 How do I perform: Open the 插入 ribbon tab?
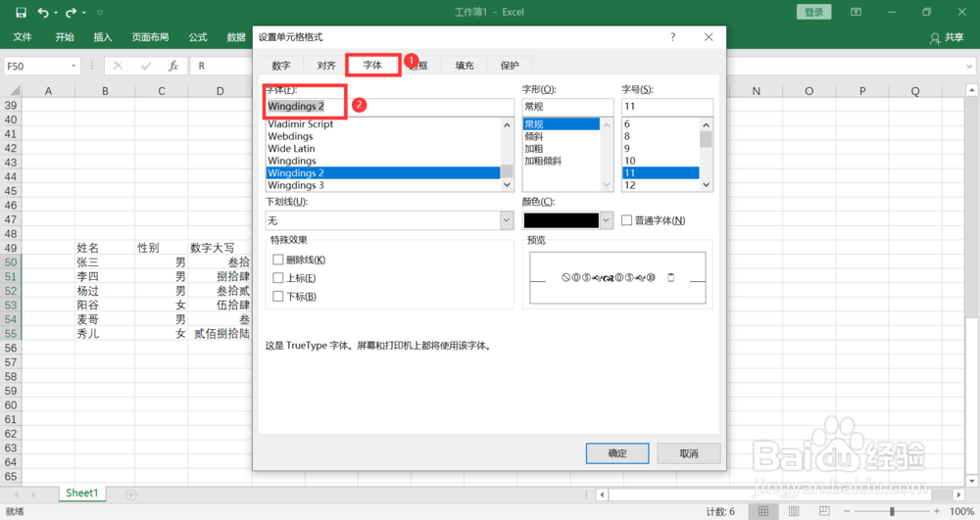(x=103, y=37)
